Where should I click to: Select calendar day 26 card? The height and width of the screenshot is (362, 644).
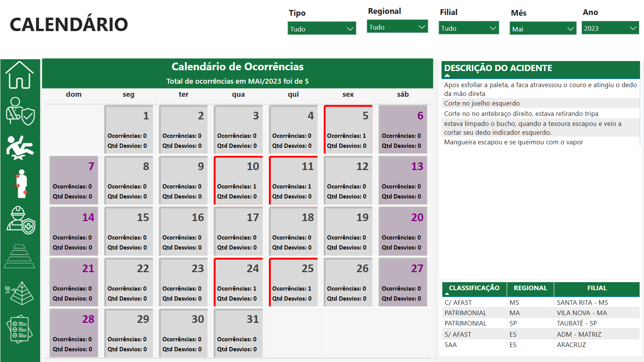(x=348, y=282)
